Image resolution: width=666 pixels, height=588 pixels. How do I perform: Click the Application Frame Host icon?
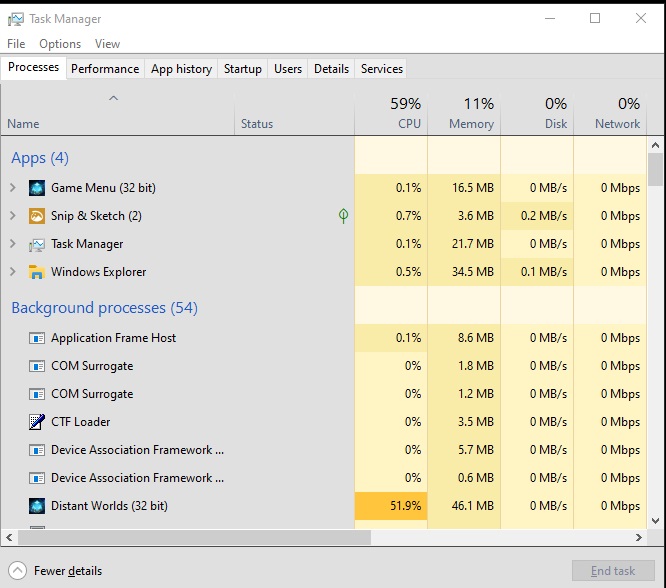37,338
